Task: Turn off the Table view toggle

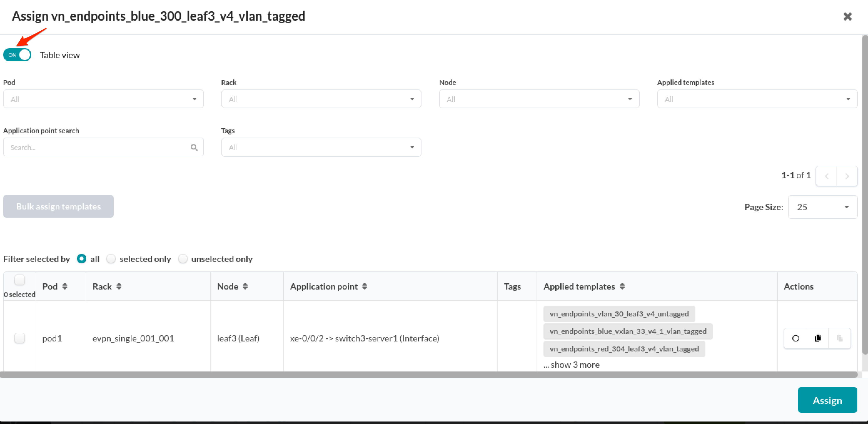Action: (17, 55)
